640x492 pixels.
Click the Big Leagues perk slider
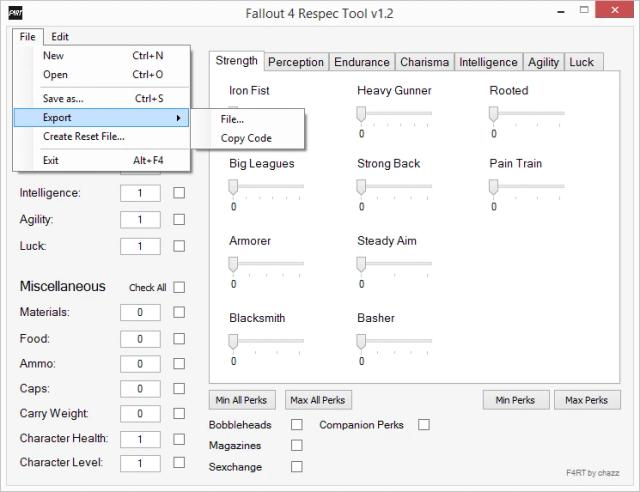coord(266,187)
